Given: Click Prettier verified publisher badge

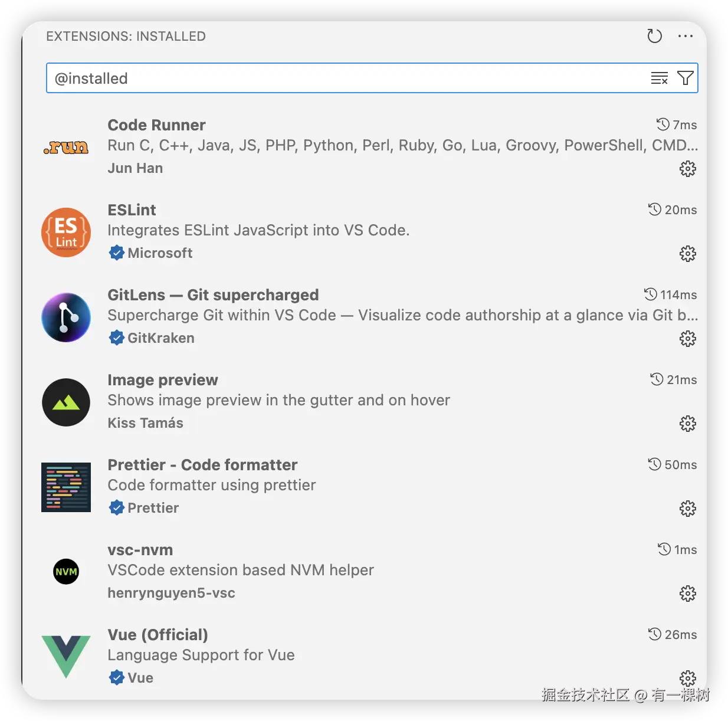Looking at the screenshot, I should pyautogui.click(x=117, y=508).
